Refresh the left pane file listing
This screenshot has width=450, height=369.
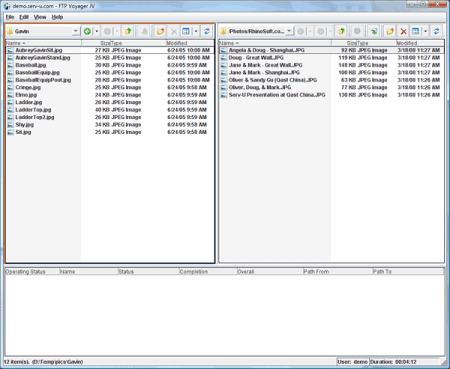[x=207, y=31]
